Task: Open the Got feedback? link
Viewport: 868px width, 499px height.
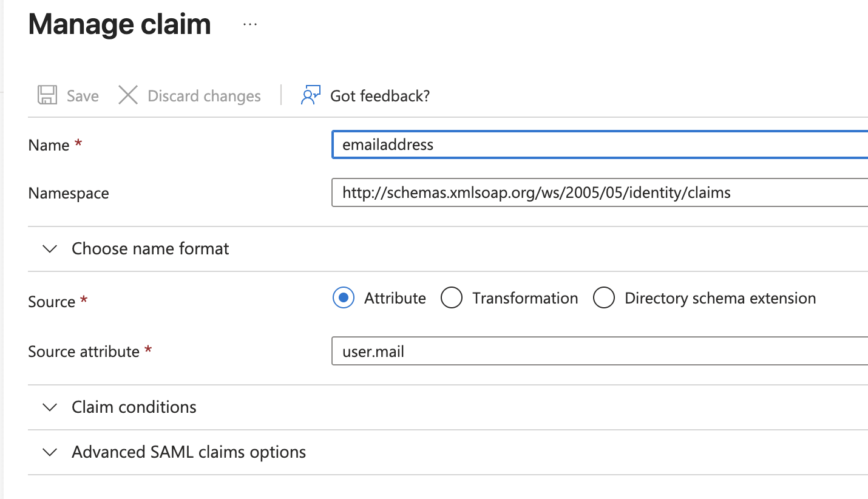Action: [x=379, y=96]
